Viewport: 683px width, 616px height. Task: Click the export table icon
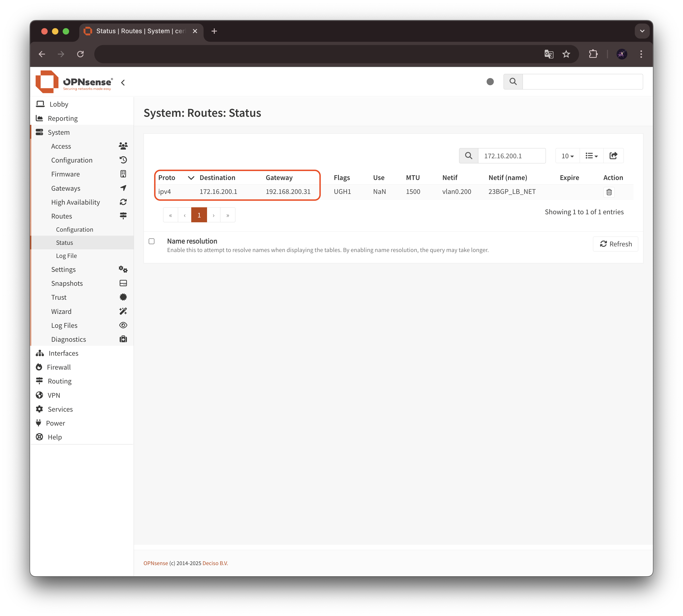613,156
